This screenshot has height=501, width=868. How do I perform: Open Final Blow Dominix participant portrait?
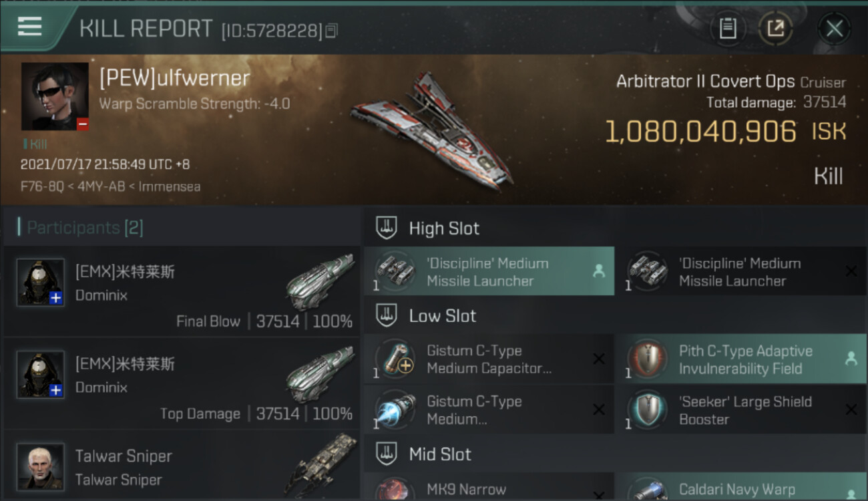click(x=41, y=282)
